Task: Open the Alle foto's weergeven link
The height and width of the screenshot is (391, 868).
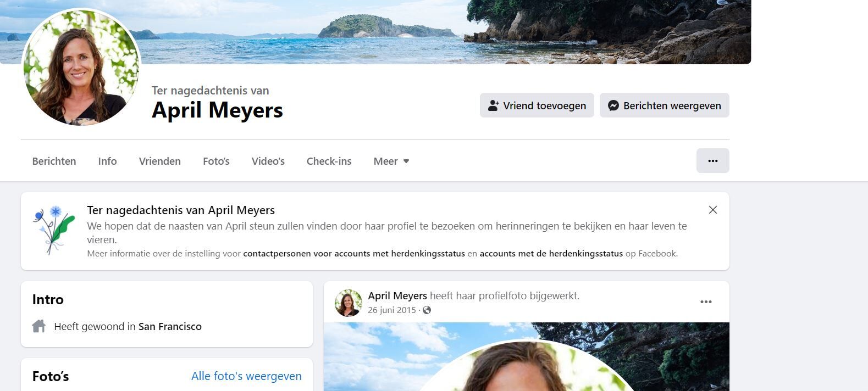Action: [x=246, y=376]
